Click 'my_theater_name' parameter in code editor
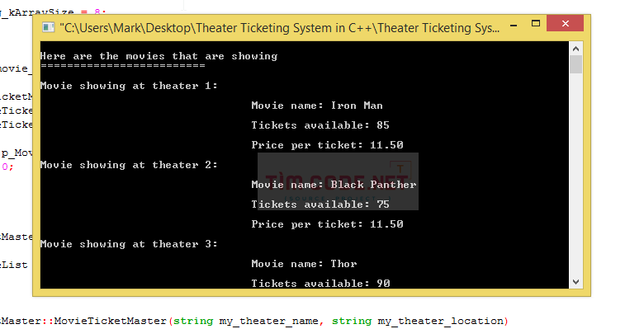 pos(268,322)
